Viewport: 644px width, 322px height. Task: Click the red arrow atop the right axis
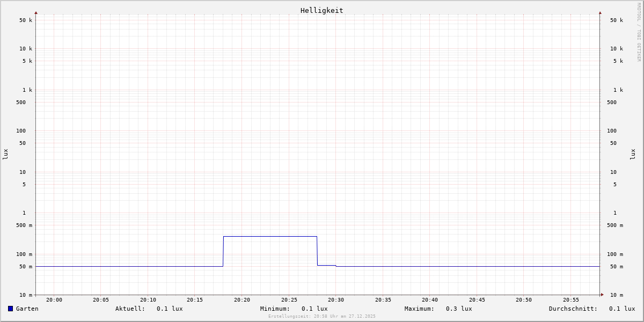tap(600, 13)
